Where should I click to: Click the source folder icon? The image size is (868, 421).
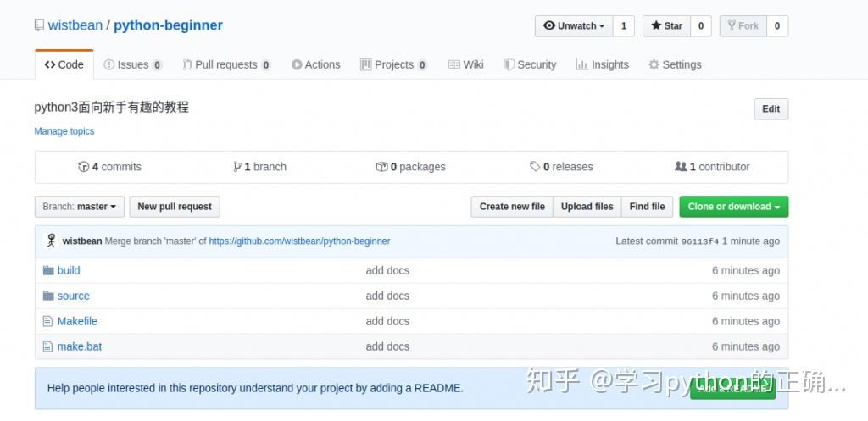tap(48, 296)
